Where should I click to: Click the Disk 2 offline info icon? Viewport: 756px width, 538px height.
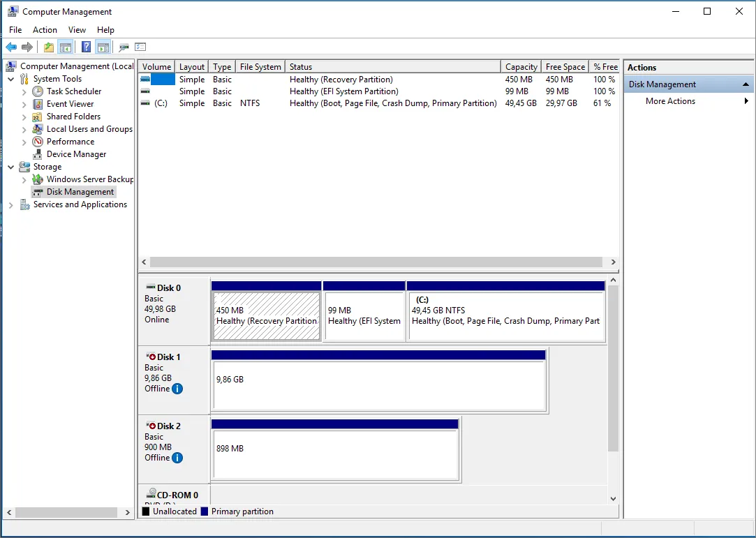pos(177,458)
